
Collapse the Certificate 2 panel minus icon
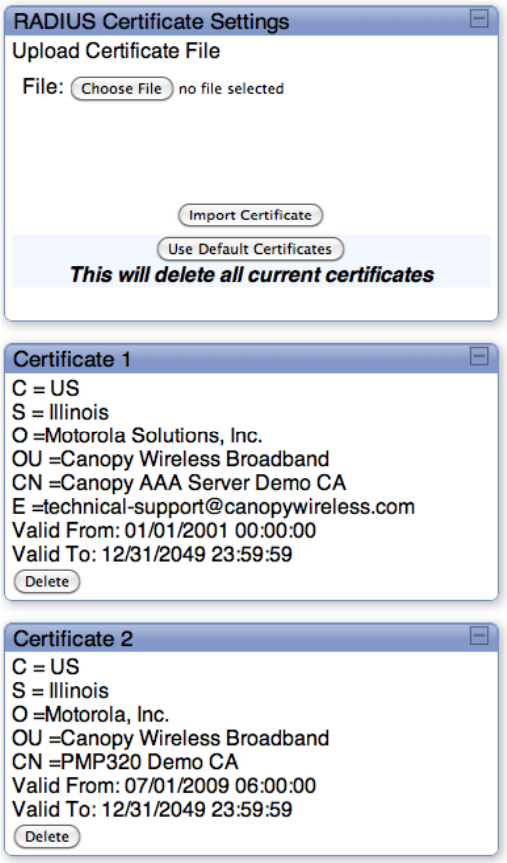coord(479,636)
